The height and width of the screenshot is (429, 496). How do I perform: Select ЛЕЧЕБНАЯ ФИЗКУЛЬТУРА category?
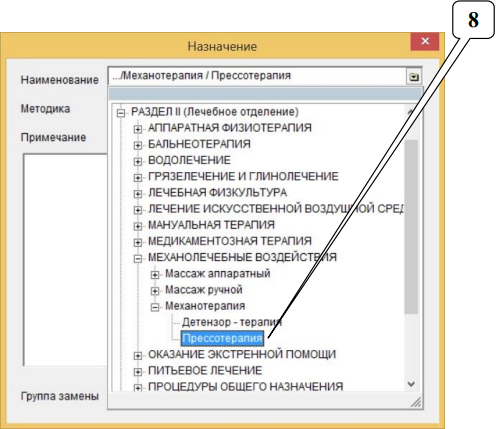point(217,192)
